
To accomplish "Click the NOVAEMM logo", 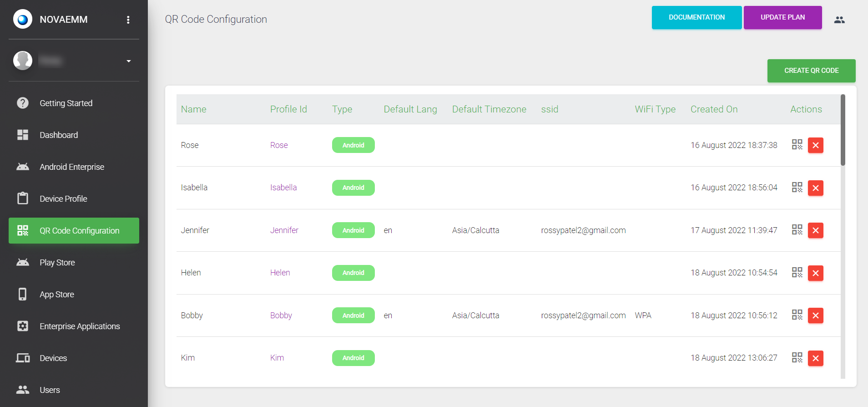I will click(23, 19).
